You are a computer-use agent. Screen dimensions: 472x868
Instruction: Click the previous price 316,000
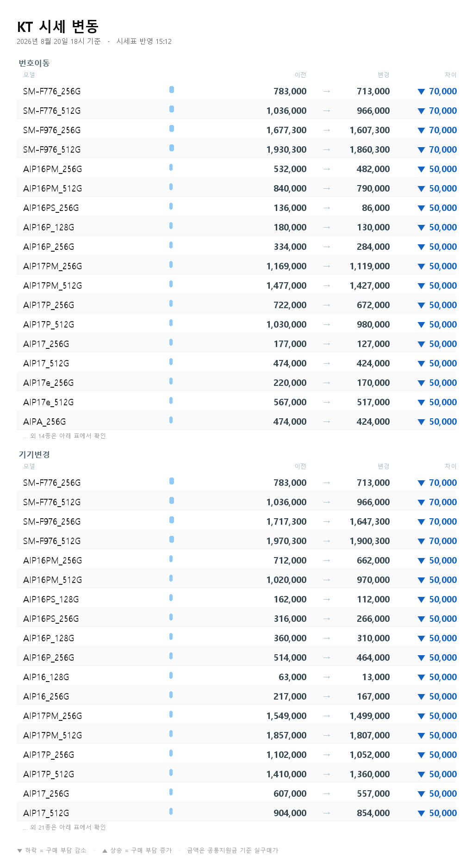(290, 619)
